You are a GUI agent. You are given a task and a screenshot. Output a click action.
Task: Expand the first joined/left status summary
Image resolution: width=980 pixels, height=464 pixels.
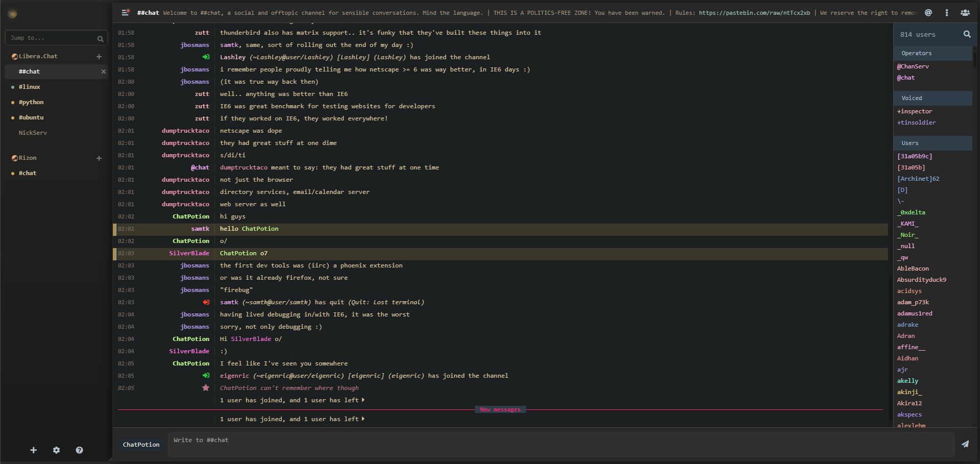coord(292,400)
